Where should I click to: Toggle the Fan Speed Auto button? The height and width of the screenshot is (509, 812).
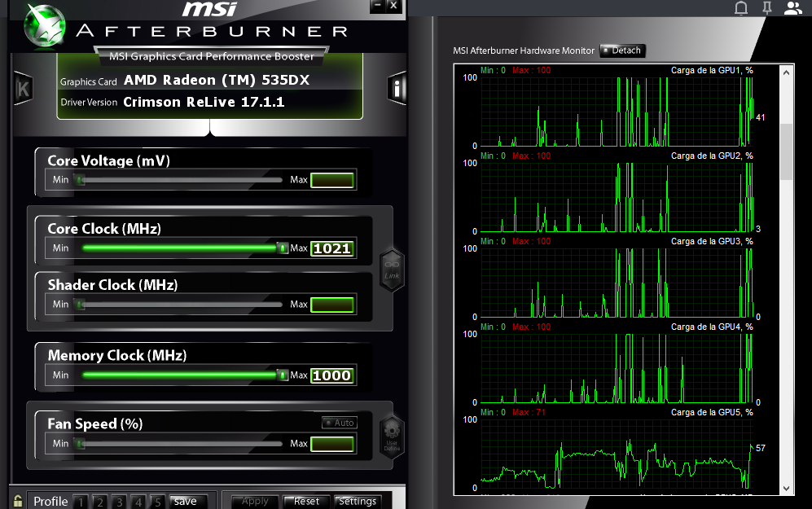(340, 423)
